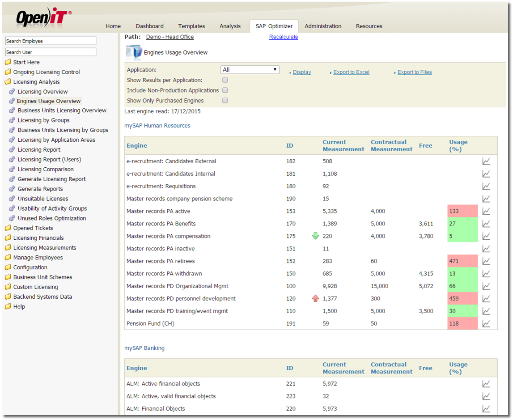Click the mySAP Banking section heading
Image resolution: width=513 pixels, height=420 pixels.
click(144, 348)
